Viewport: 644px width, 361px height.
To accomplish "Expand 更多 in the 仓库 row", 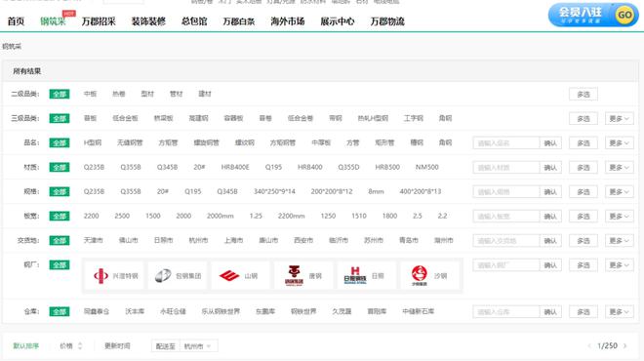I will [x=619, y=312].
